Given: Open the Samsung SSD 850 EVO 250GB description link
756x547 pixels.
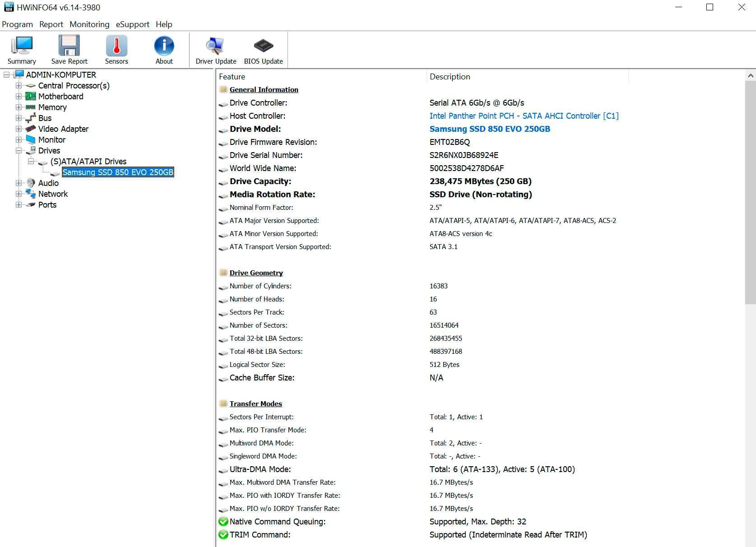Looking at the screenshot, I should point(490,129).
